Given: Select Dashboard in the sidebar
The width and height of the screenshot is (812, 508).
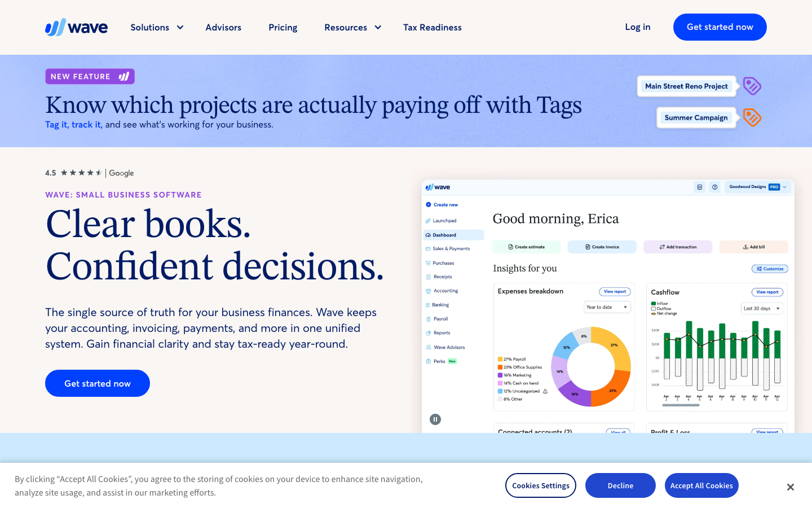Looking at the screenshot, I should (453, 235).
